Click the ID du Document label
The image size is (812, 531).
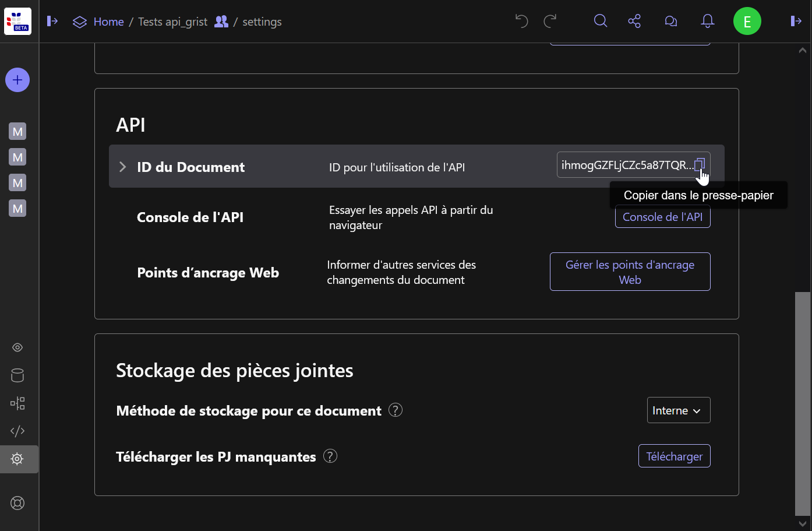point(190,167)
